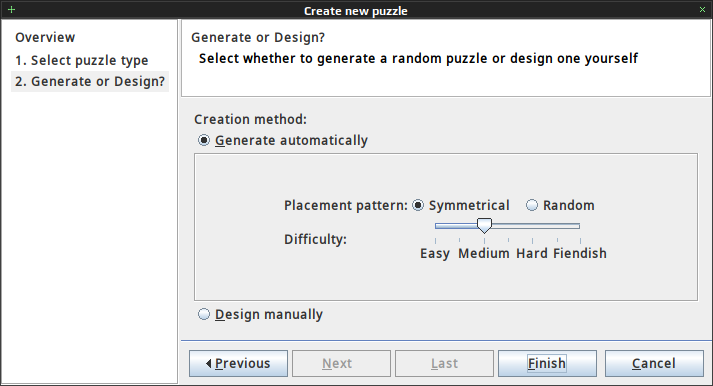Screen dimensions: 713x386
Task: Click the green plus window menu icon
Action: 11,10
